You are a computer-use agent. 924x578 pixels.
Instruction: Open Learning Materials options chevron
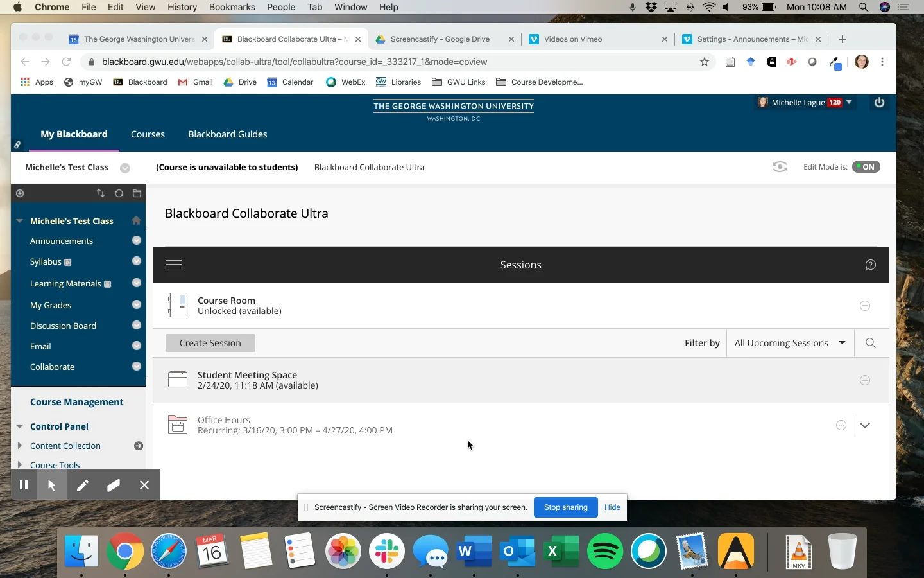tap(137, 283)
